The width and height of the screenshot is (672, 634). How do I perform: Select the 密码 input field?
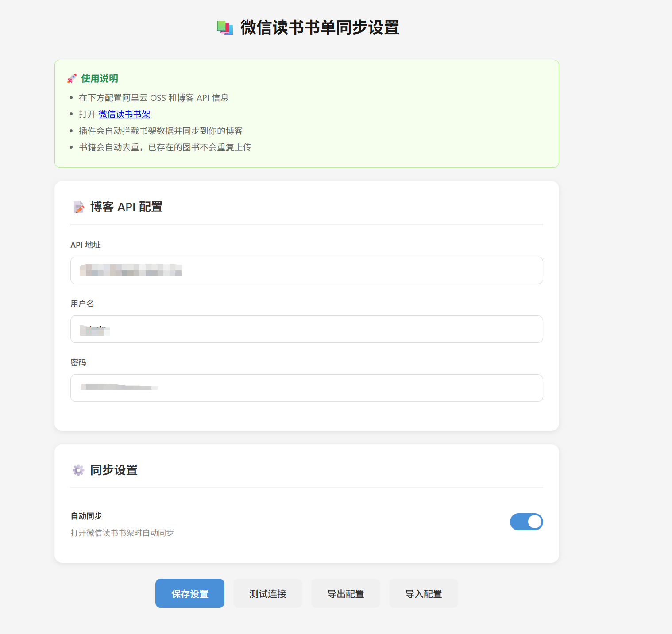[306, 388]
